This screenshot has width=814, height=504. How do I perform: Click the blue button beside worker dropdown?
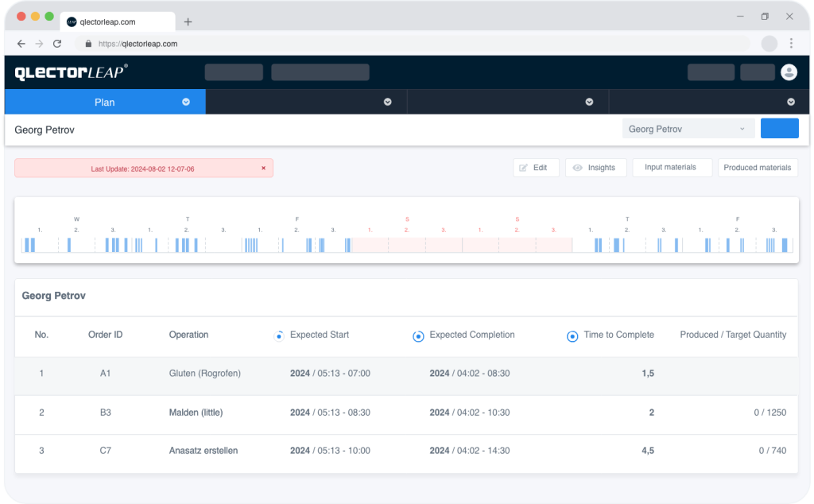779,128
